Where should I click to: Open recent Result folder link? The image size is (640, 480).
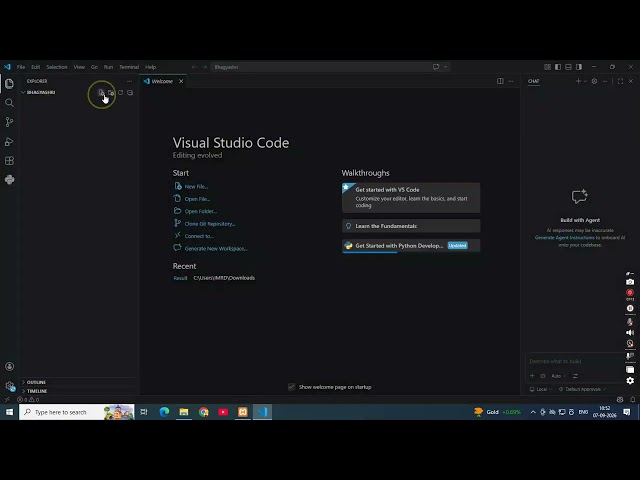180,278
